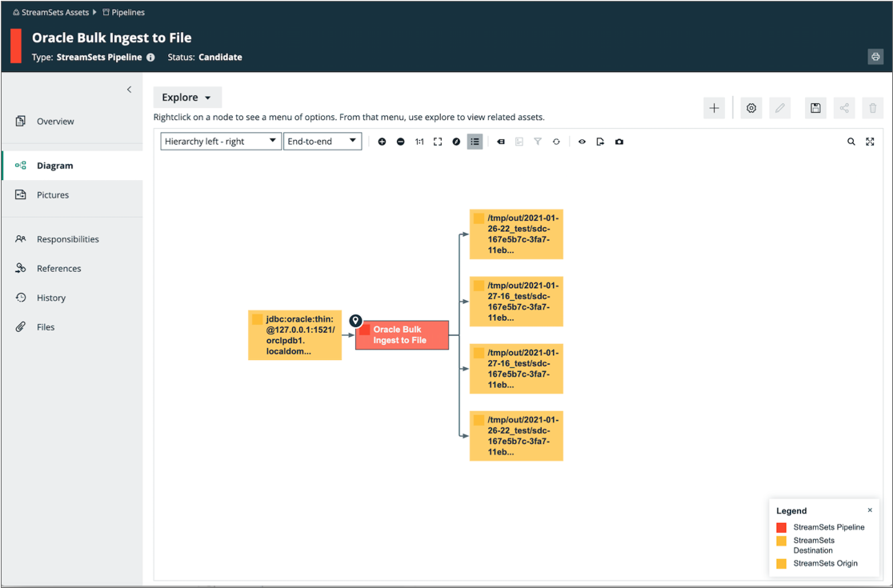893x588 pixels.
Task: Click the diagram search magnifier icon
Action: pos(851,142)
